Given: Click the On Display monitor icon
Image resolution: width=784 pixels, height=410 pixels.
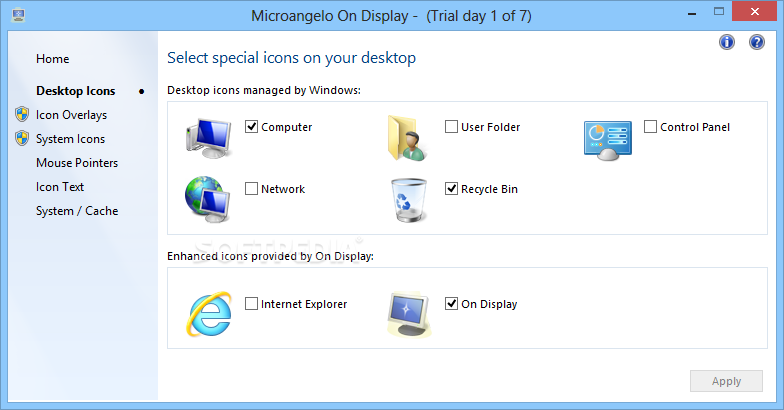Looking at the screenshot, I should 409,315.
